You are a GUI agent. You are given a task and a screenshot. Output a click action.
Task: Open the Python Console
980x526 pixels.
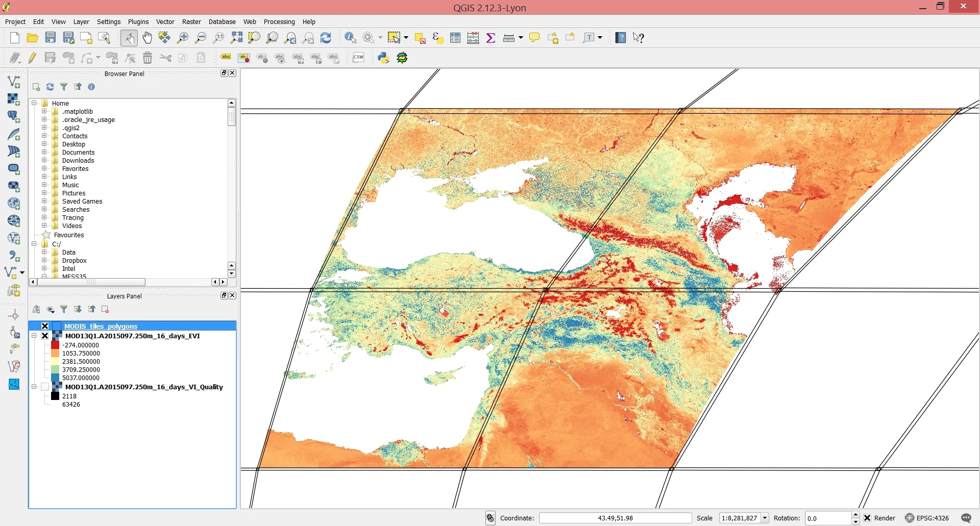[x=383, y=58]
